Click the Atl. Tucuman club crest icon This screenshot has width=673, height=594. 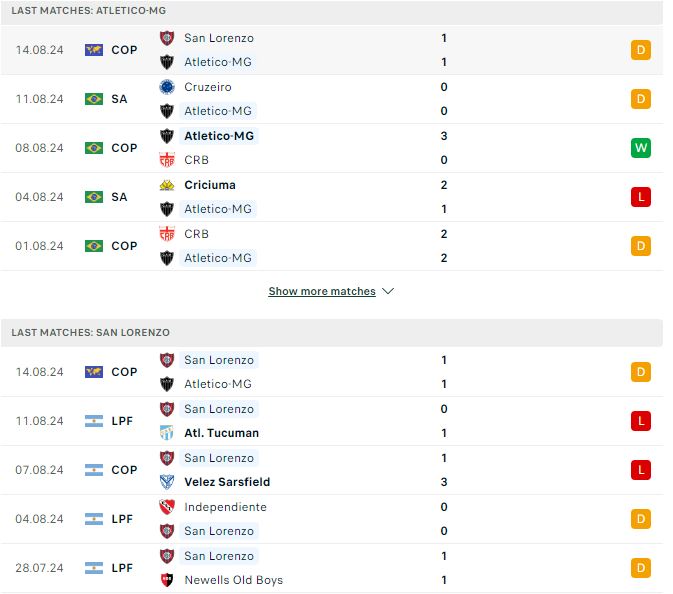click(167, 433)
